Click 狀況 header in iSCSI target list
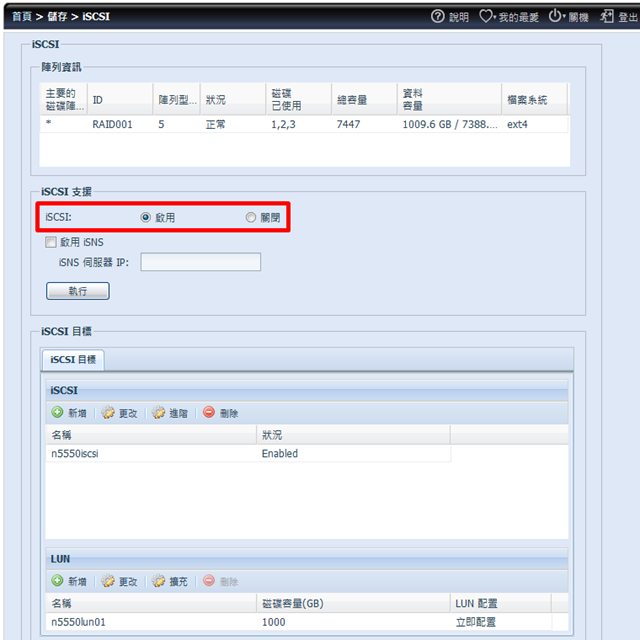640x640 pixels. (x=353, y=435)
